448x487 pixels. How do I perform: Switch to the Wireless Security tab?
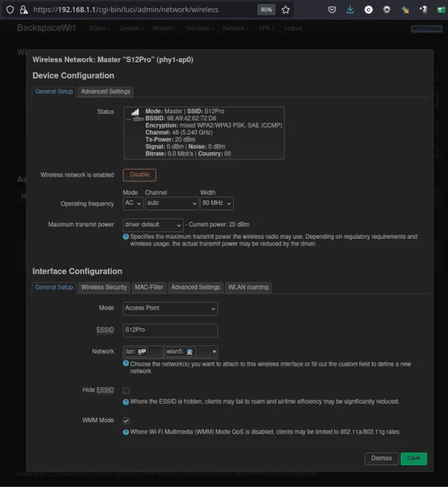click(104, 287)
